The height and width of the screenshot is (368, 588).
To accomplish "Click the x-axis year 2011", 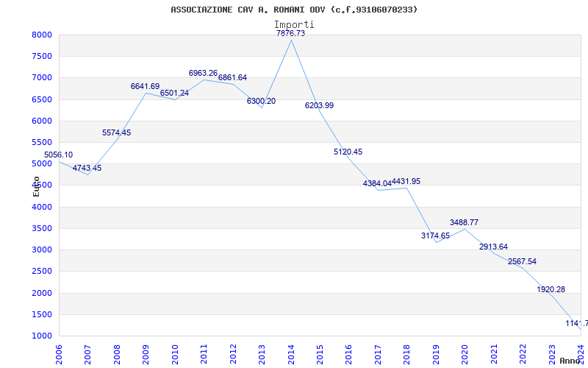I will 204,355.
